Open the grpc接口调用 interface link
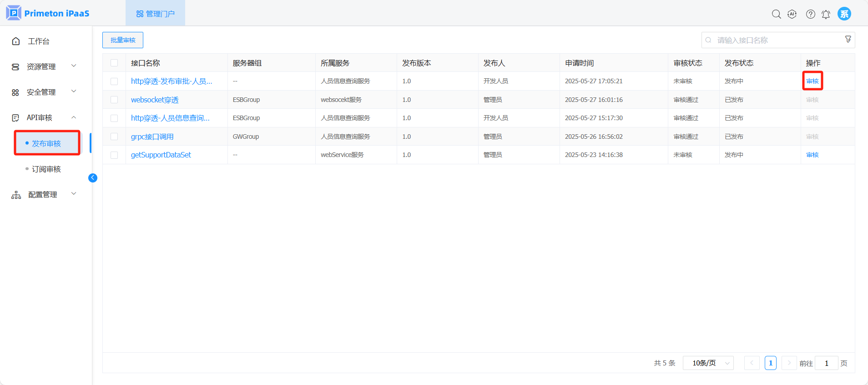Image resolution: width=868 pixels, height=385 pixels. point(152,137)
